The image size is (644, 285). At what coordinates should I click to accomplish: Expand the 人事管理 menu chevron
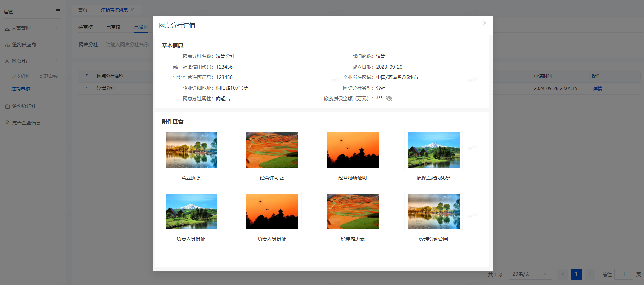pos(56,28)
